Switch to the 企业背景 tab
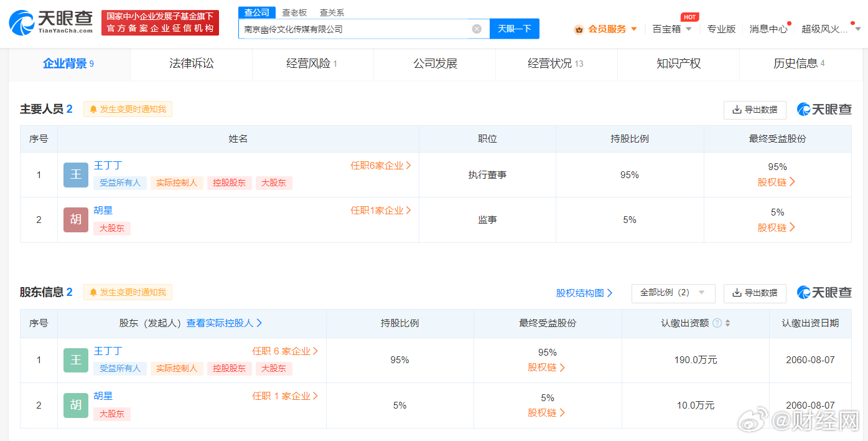Image resolution: width=868 pixels, height=441 pixels. pyautogui.click(x=69, y=64)
